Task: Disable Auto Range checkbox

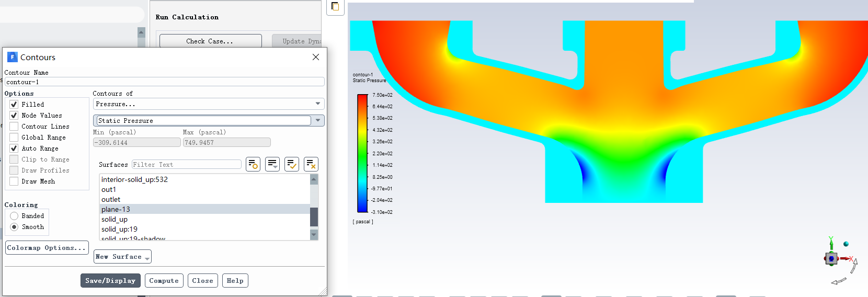Action: [14, 148]
